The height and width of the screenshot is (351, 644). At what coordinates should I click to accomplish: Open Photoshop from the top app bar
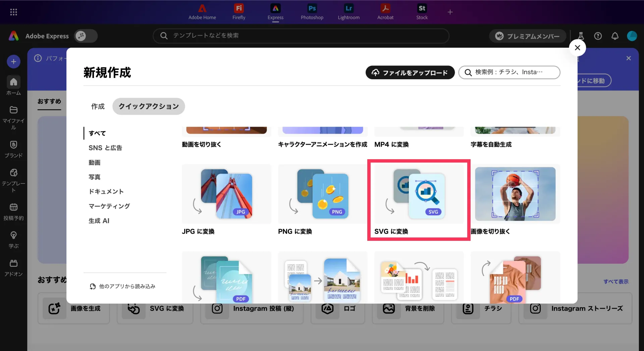click(312, 12)
